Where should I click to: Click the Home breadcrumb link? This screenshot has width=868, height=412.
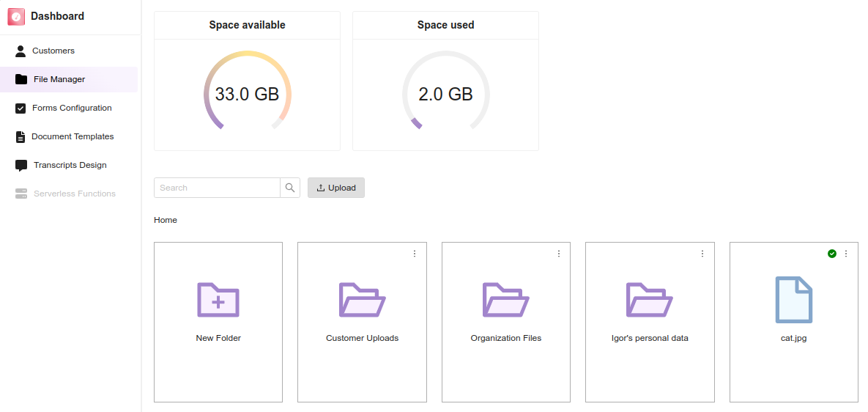pyautogui.click(x=166, y=220)
